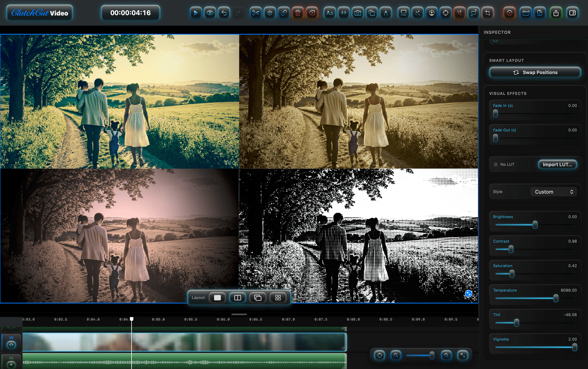Select the A6 green audio clip
The width and height of the screenshot is (588, 369).
(185, 361)
